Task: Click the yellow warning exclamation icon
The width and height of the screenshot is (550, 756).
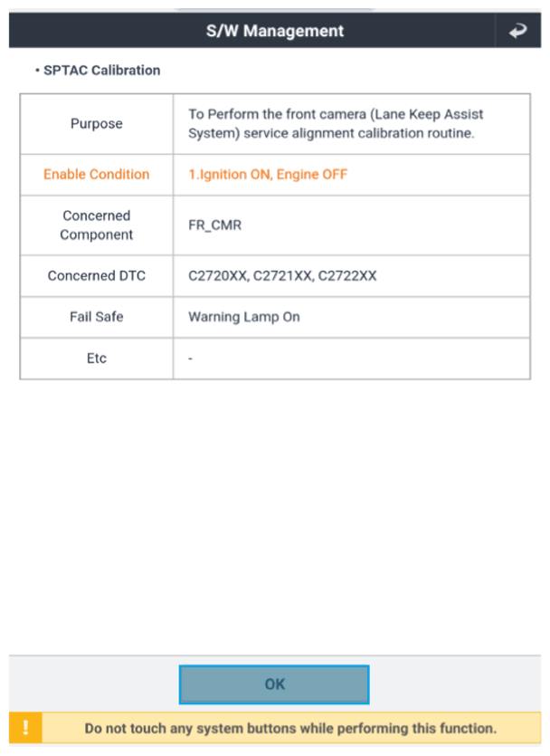Action: (x=25, y=727)
